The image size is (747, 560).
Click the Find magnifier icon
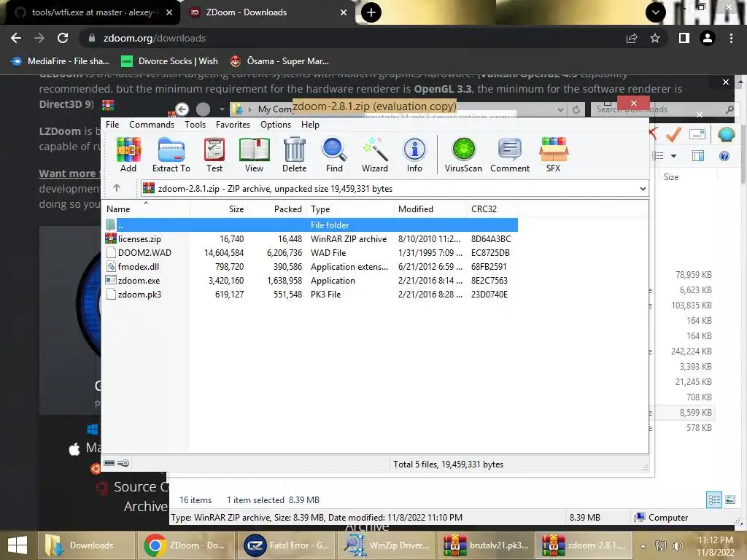pyautogui.click(x=334, y=155)
